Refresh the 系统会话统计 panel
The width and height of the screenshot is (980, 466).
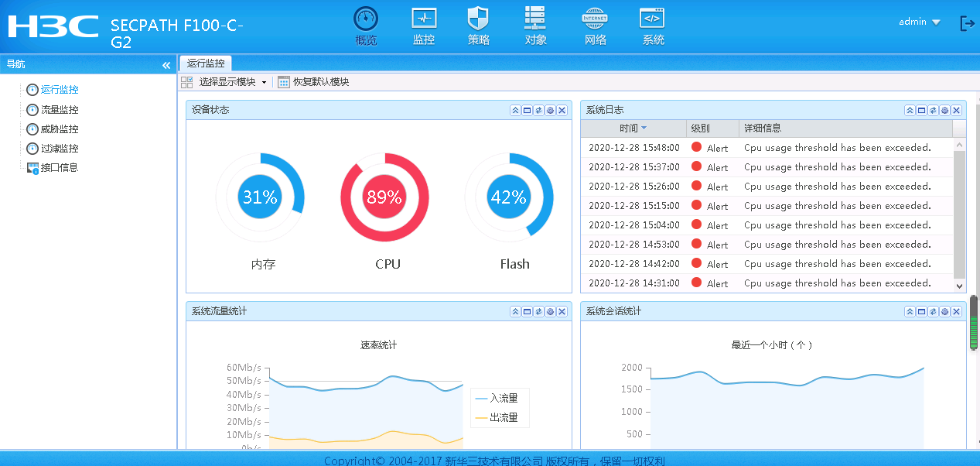tap(933, 312)
